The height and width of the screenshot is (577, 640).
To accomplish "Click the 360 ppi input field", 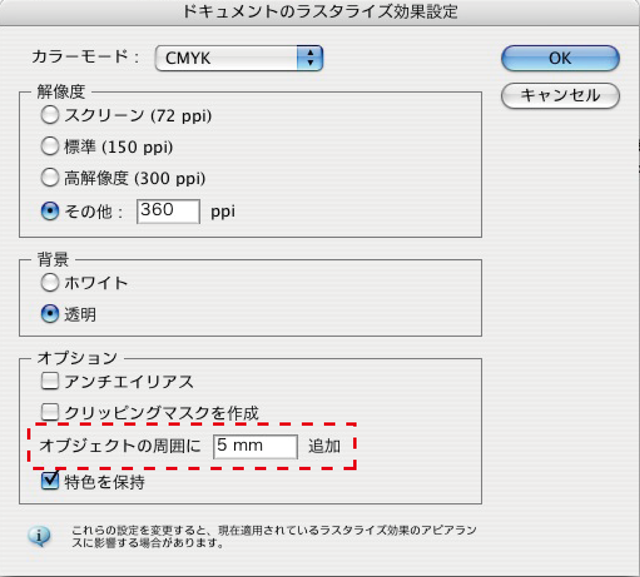I will tap(168, 211).
